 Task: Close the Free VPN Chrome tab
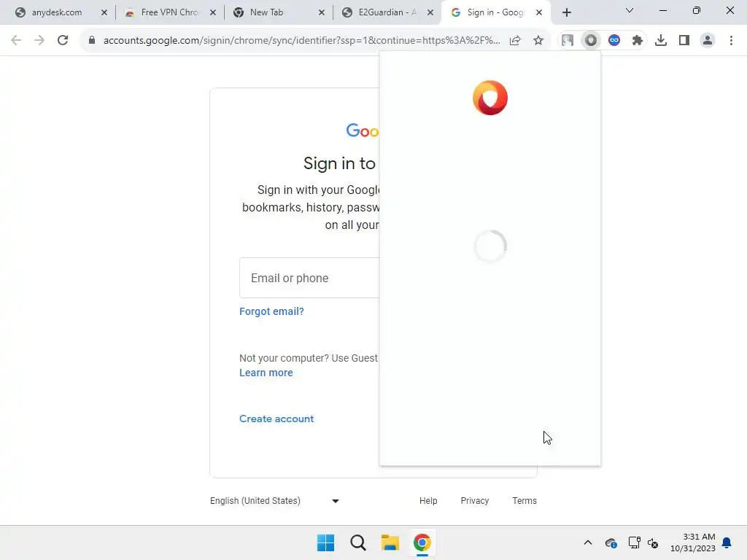pyautogui.click(x=213, y=12)
